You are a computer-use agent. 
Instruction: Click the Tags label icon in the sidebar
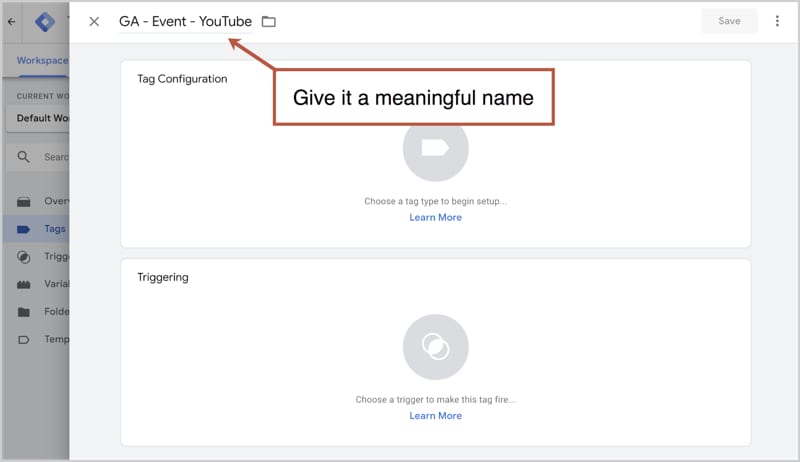coord(23,229)
